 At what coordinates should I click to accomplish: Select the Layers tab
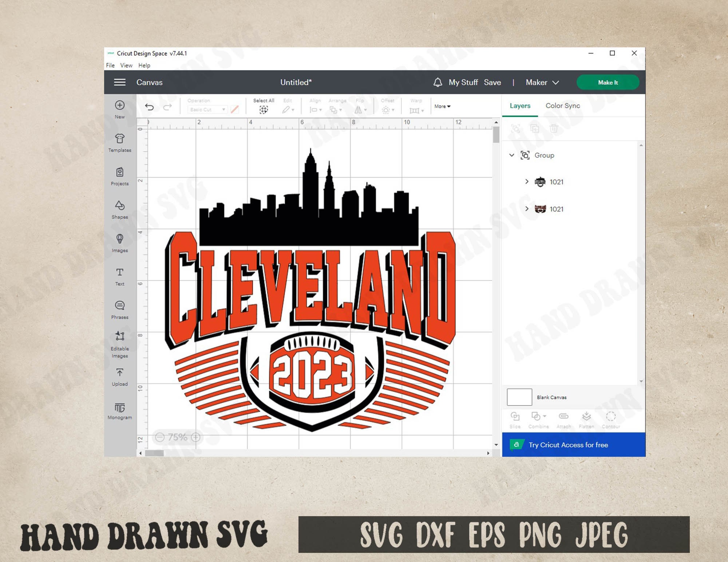(520, 106)
